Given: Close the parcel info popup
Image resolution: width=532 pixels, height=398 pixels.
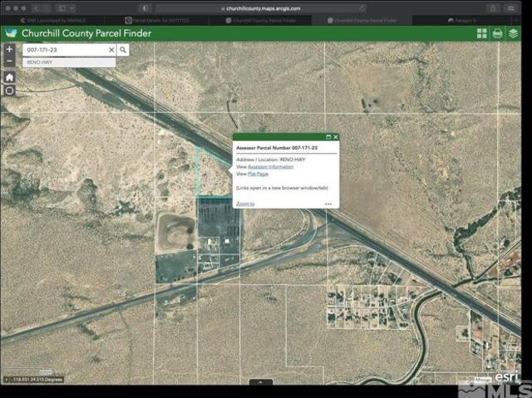Looking at the screenshot, I should [336, 137].
